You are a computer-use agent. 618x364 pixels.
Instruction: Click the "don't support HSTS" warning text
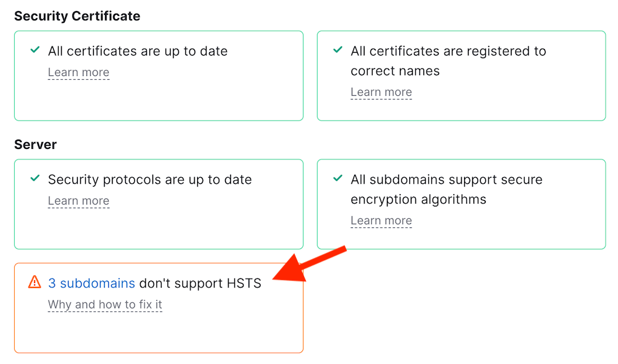[x=200, y=284]
